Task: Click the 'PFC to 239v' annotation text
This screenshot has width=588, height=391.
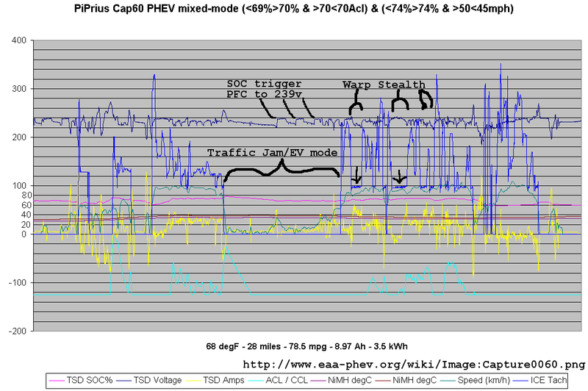Action: [264, 94]
